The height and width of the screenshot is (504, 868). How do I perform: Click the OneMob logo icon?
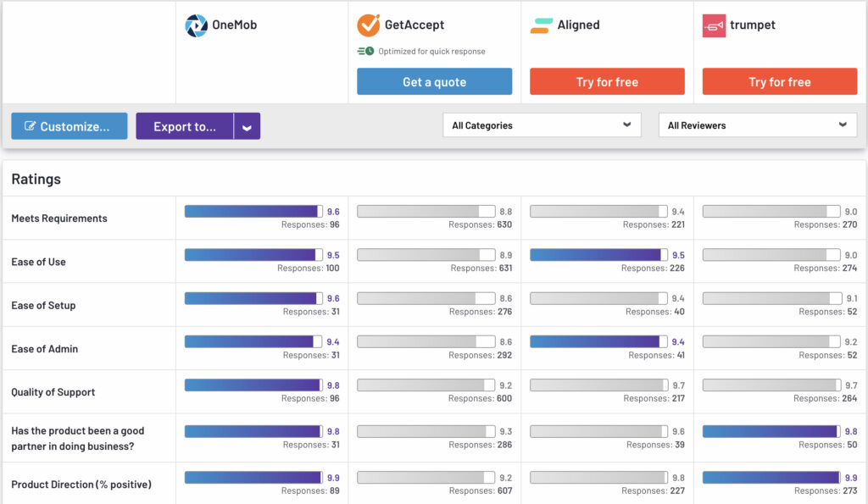coord(196,25)
